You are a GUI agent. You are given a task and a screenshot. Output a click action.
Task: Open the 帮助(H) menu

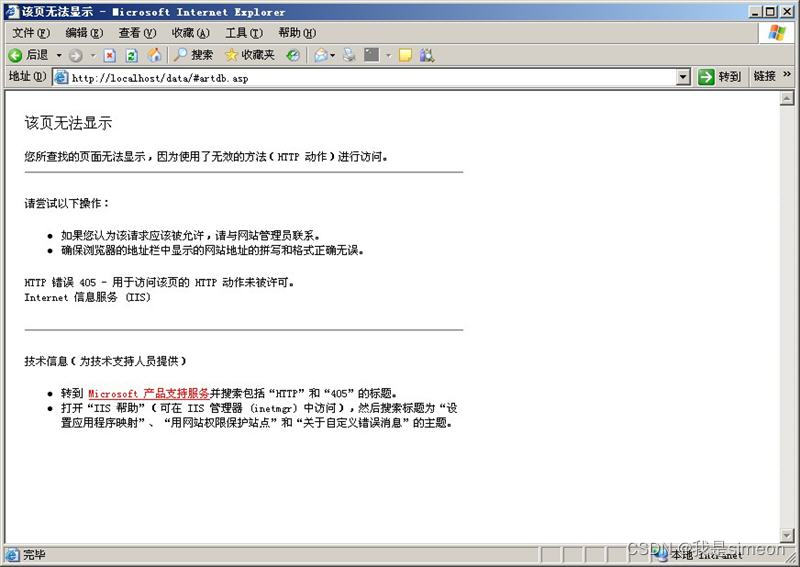click(x=297, y=33)
